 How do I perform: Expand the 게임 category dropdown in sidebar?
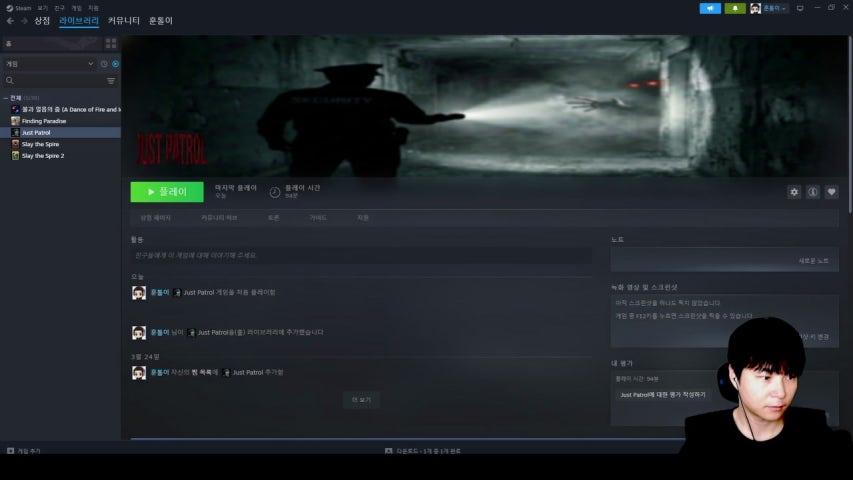point(48,64)
